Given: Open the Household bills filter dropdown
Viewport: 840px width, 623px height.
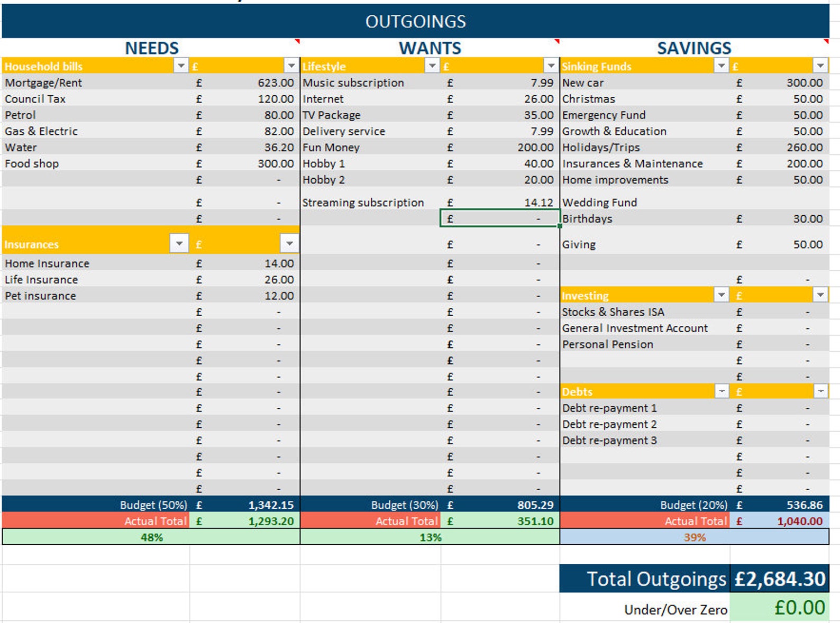Looking at the screenshot, I should [181, 66].
